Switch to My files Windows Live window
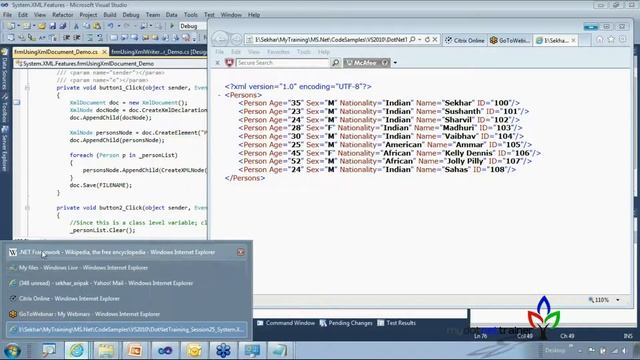The image size is (640, 360). (x=128, y=268)
